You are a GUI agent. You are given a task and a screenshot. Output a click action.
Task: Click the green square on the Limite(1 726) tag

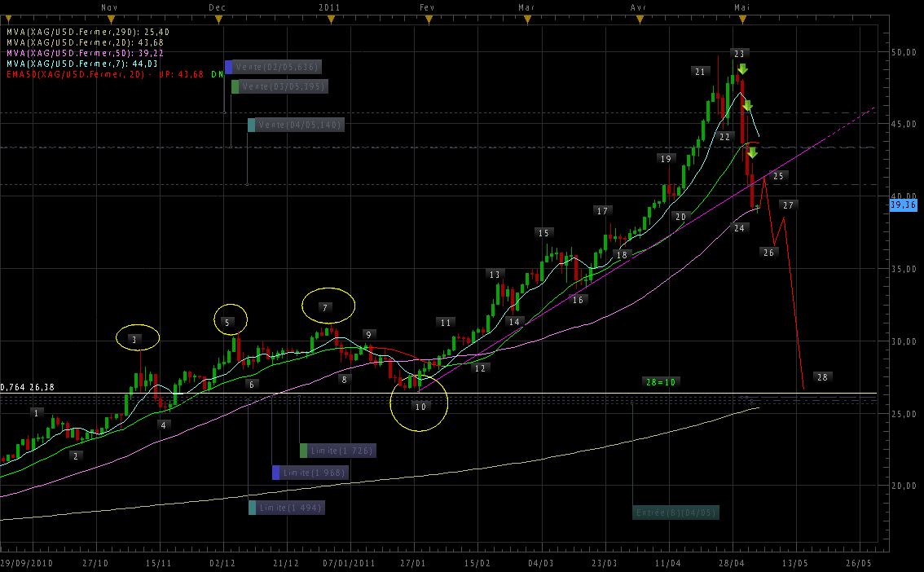(x=304, y=451)
